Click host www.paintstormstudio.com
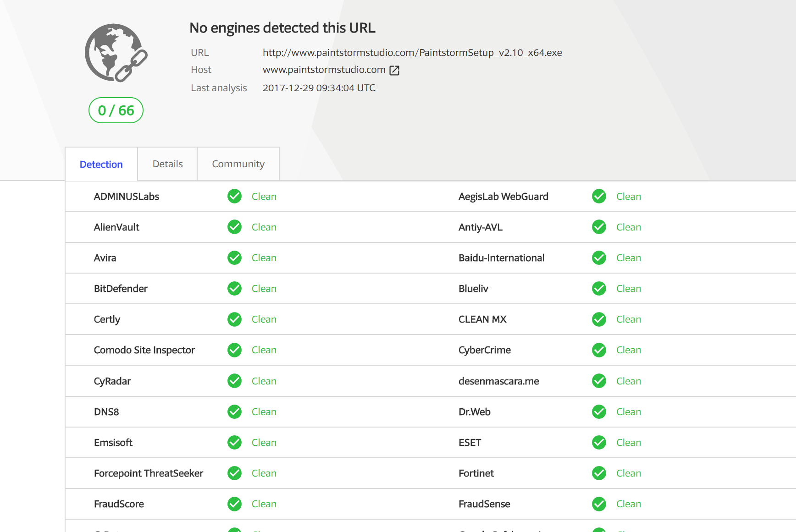Viewport: 796px width, 532px height. pos(324,70)
